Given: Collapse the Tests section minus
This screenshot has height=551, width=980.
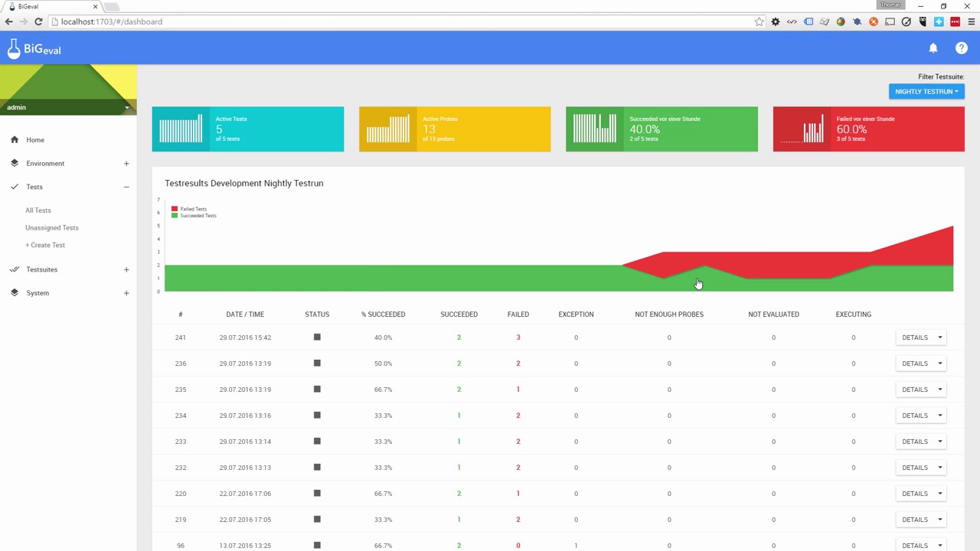Looking at the screenshot, I should [x=126, y=187].
